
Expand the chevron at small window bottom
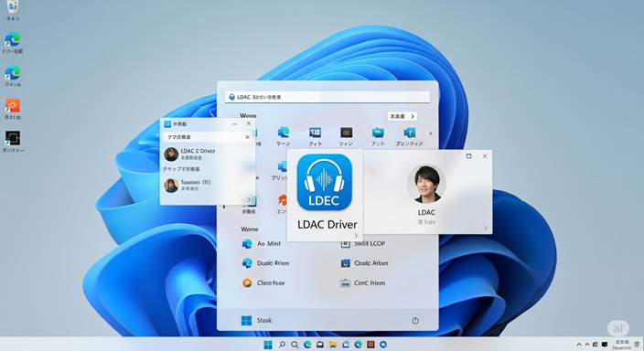coord(249,199)
